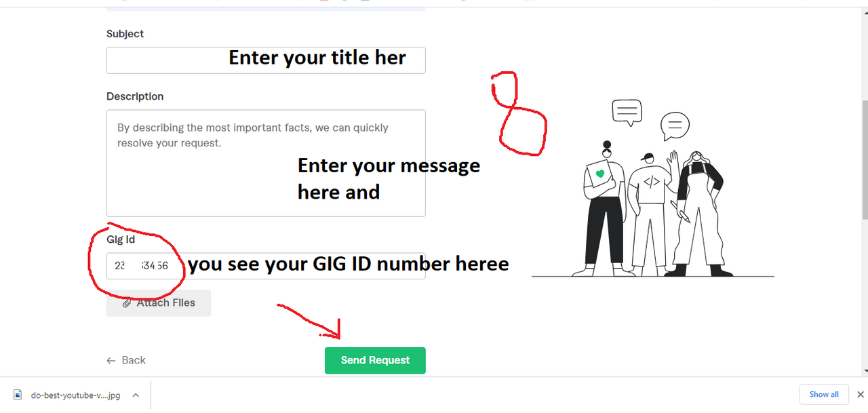Click the paperclip icon in Attach Files

pyautogui.click(x=127, y=303)
